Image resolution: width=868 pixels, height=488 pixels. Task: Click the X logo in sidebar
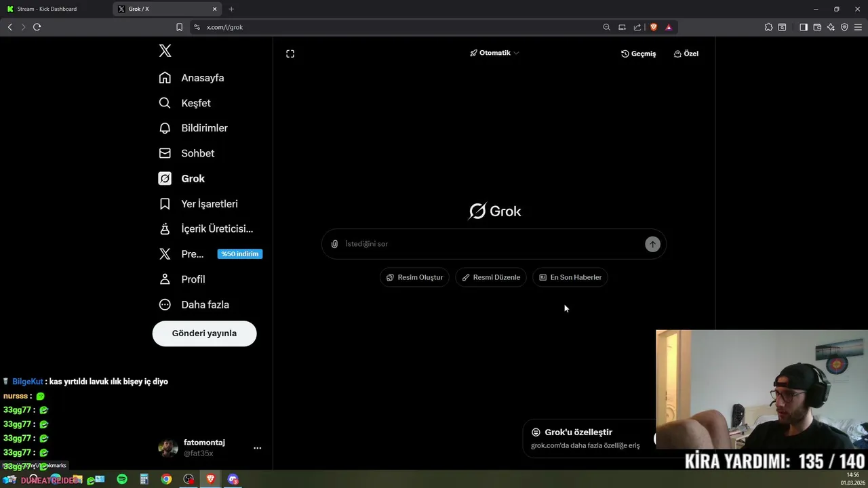(165, 51)
